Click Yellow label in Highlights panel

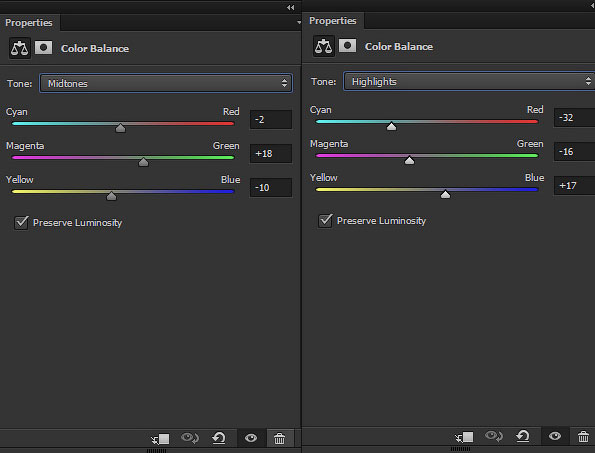pyautogui.click(x=323, y=178)
